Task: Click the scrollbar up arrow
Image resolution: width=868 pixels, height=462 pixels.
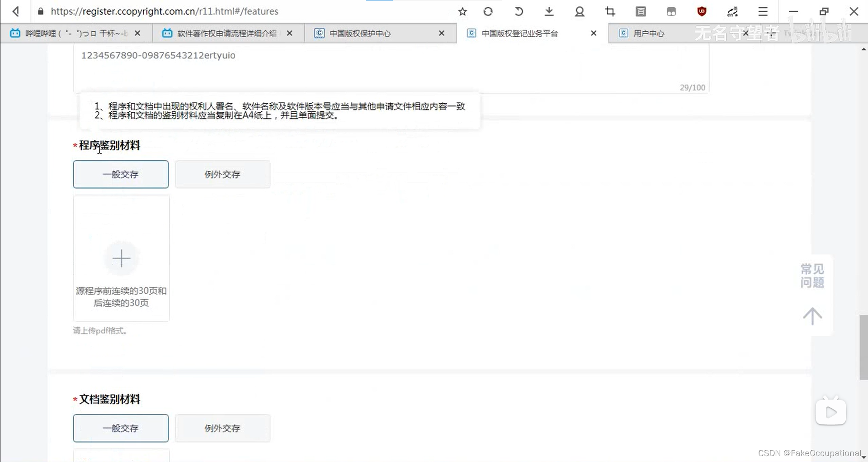Action: click(x=863, y=49)
